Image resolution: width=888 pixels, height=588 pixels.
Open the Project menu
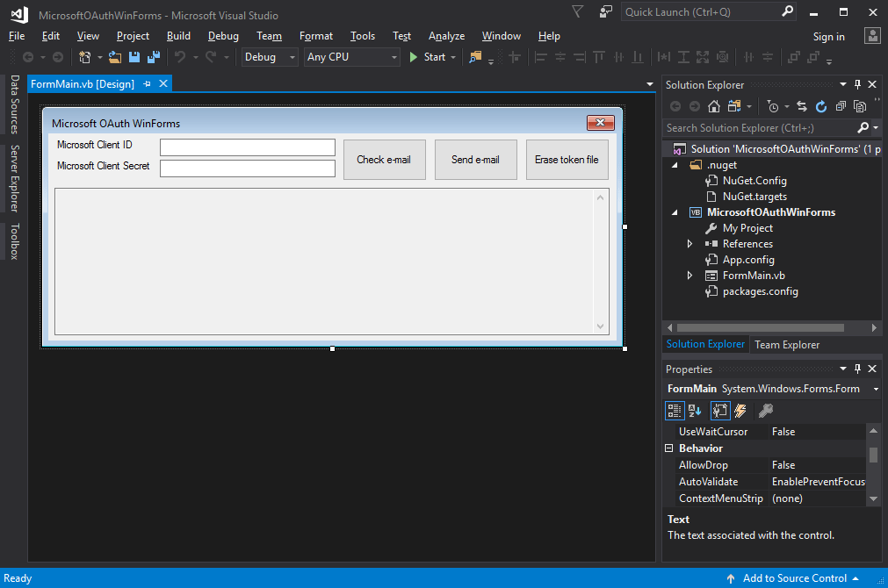click(x=134, y=36)
